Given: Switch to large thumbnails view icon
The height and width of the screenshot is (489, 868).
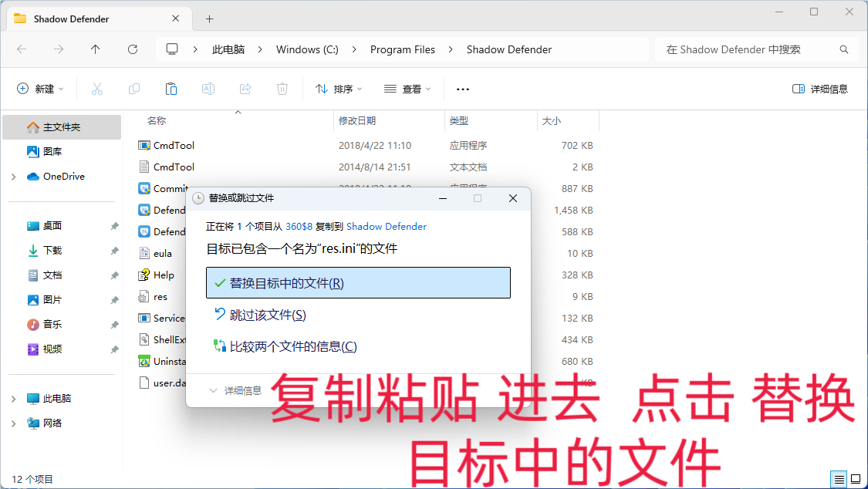Looking at the screenshot, I should point(856,479).
